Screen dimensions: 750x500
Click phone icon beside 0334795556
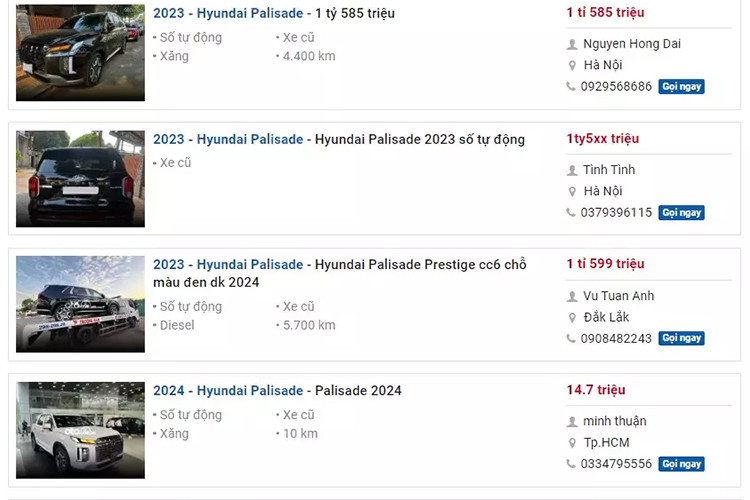pyautogui.click(x=571, y=464)
